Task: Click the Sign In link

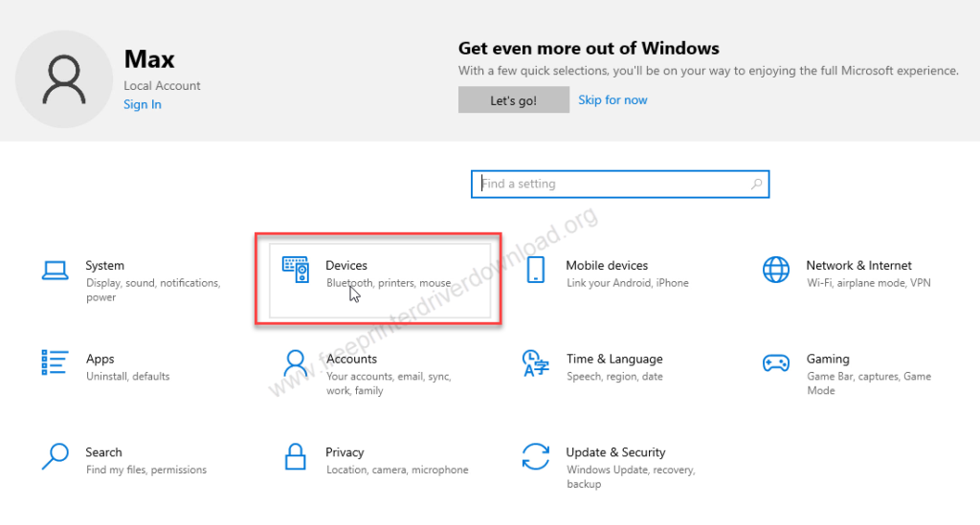Action: click(x=143, y=104)
